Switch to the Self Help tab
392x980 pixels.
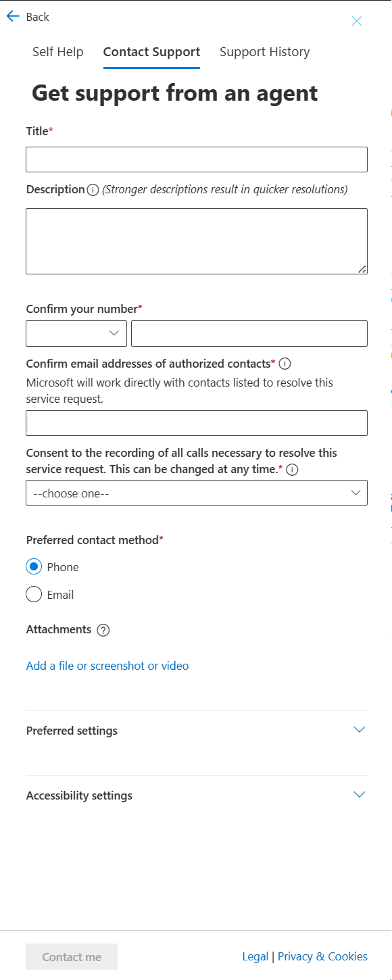pyautogui.click(x=58, y=52)
